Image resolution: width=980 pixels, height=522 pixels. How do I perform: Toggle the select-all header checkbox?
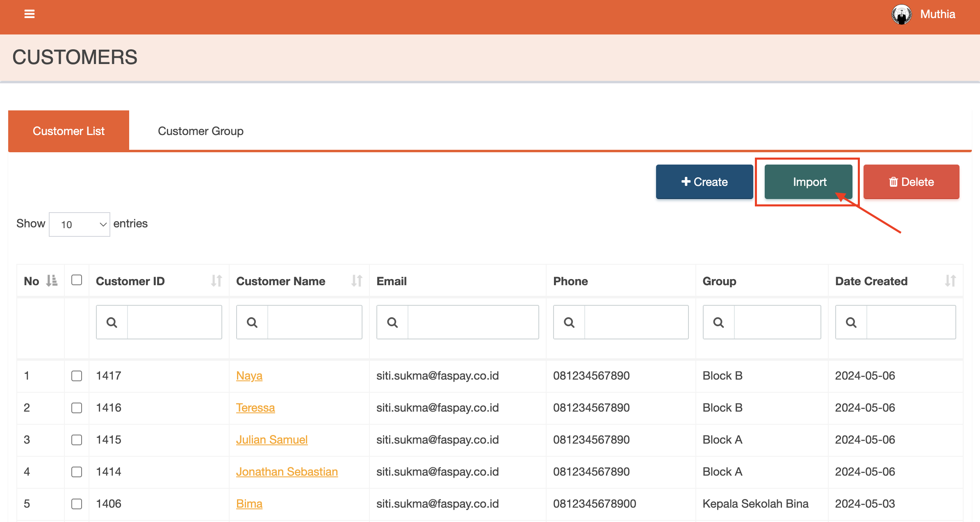[77, 280]
